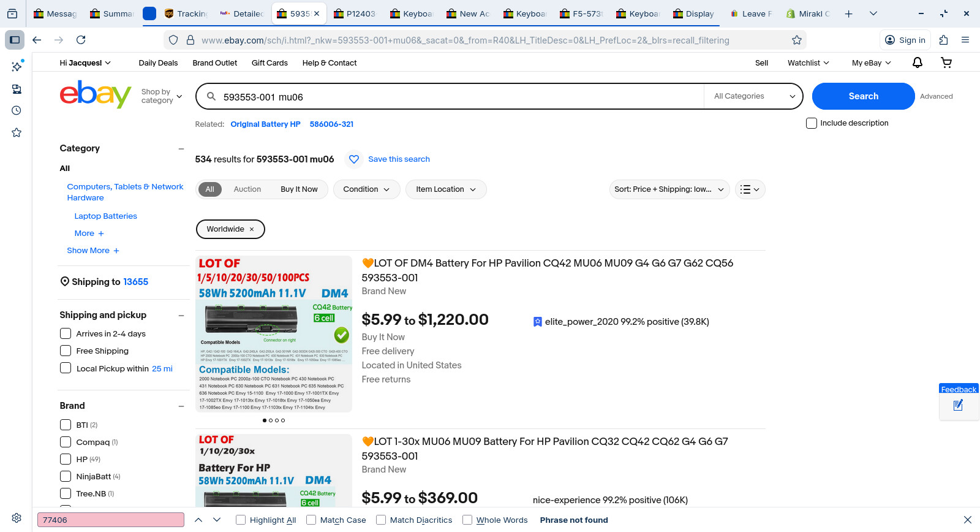Open the Feedback widget icon

click(959, 405)
